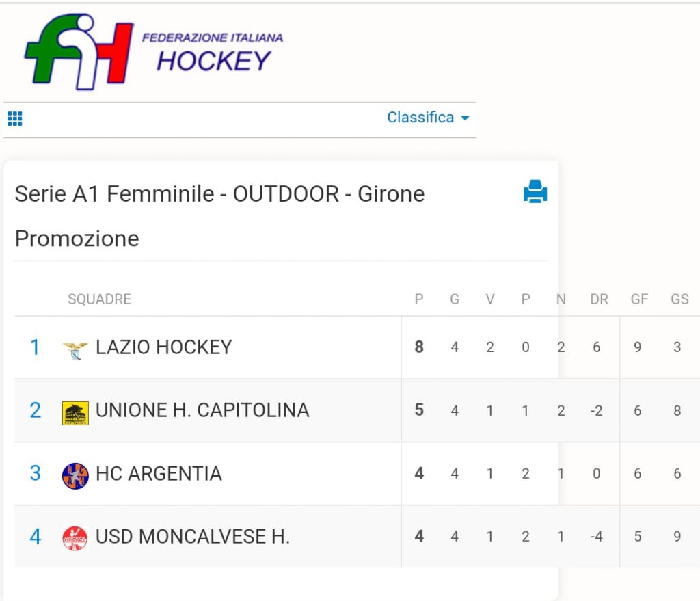
Task: Click the Federazione Italiana Hockey logo
Action: pyautogui.click(x=154, y=51)
